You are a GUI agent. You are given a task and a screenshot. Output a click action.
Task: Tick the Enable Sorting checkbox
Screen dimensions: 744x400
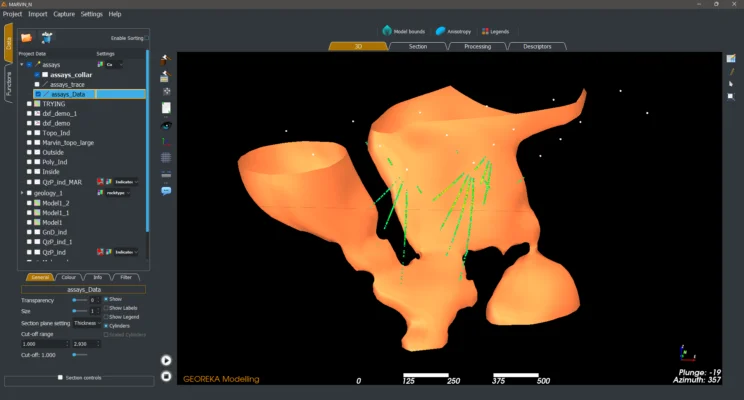click(145, 38)
